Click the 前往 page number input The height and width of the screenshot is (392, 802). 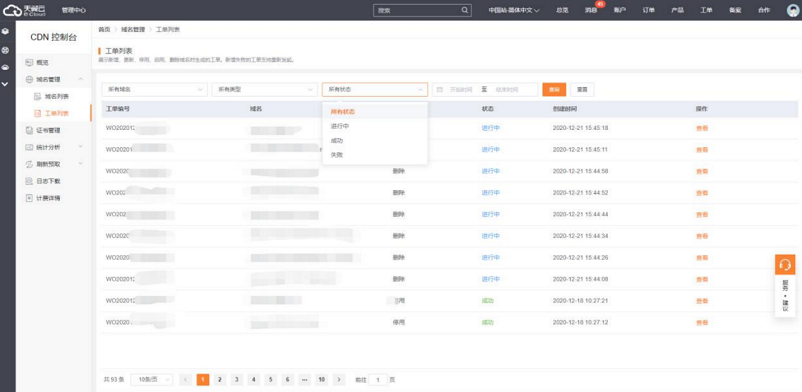[x=378, y=380]
